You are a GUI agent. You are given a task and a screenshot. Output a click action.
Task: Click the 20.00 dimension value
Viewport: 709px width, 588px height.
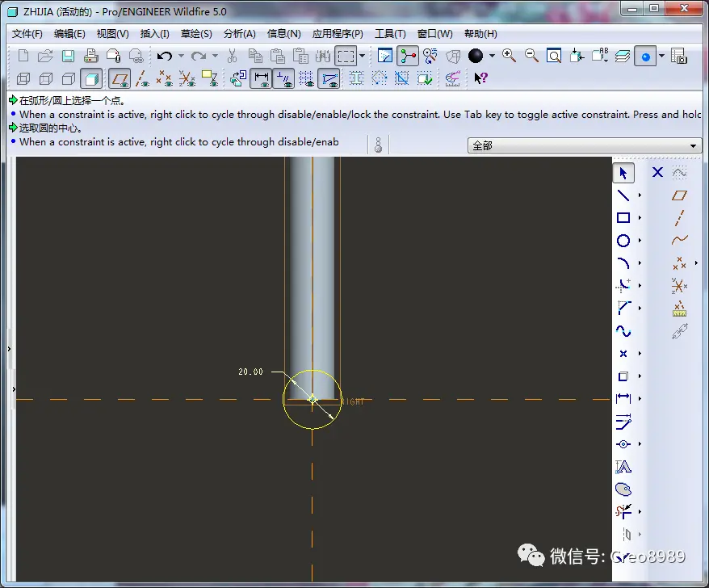pyautogui.click(x=250, y=372)
